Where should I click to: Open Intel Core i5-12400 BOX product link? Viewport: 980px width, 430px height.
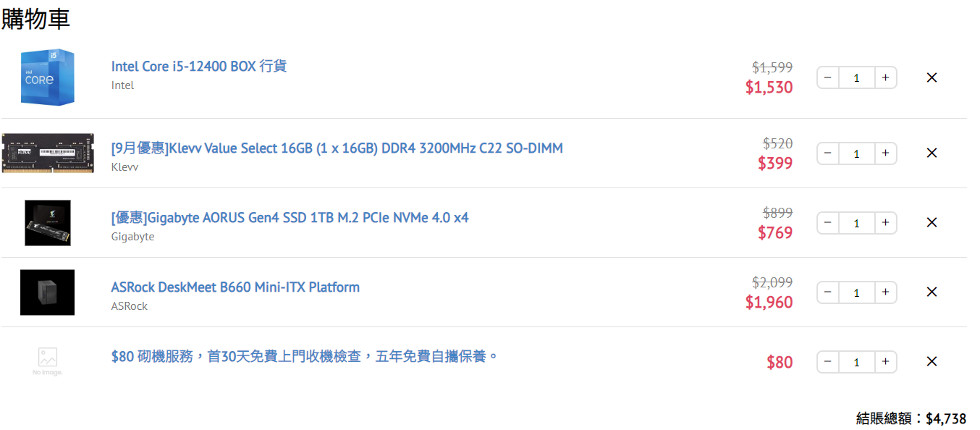tap(199, 66)
